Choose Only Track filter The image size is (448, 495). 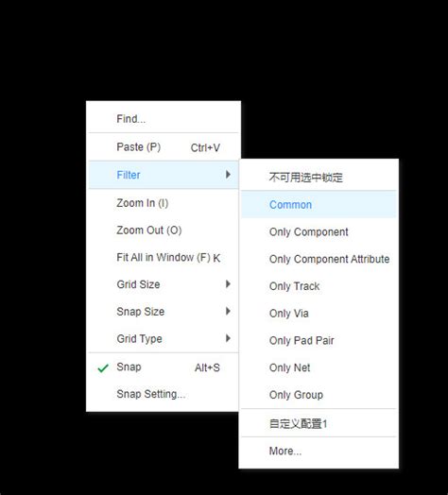tap(319, 286)
